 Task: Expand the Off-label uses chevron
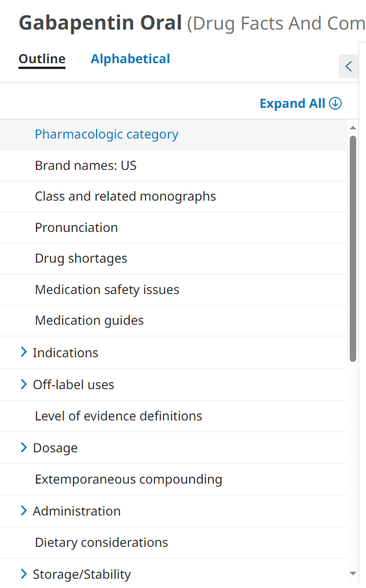click(24, 384)
